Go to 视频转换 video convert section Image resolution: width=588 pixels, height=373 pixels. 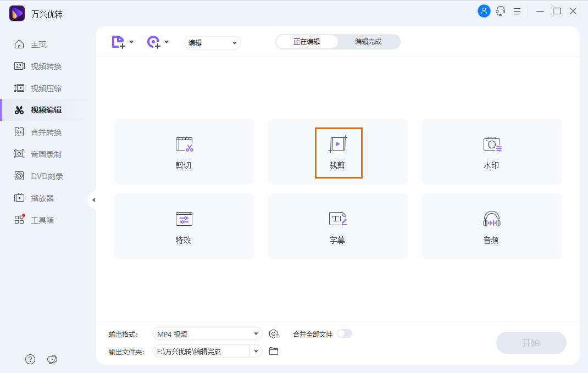[x=37, y=66]
